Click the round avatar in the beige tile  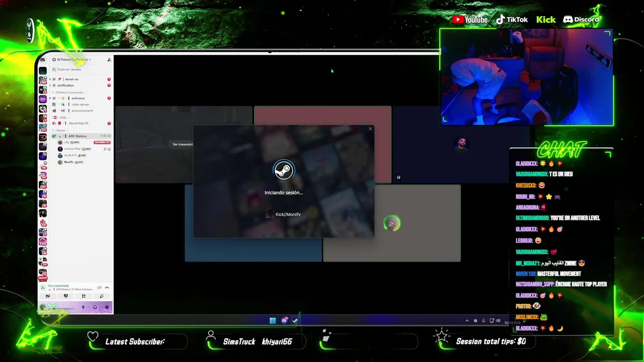tap(391, 223)
